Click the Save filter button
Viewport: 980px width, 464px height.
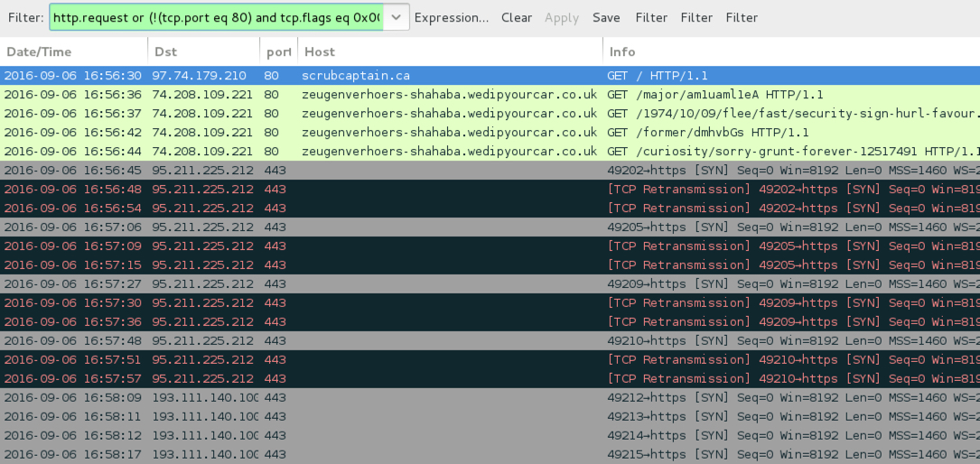(606, 17)
